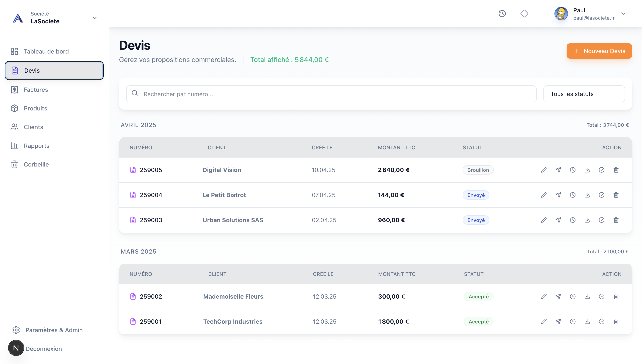Screen dimensions: 642x364
Task: Open Paul's user account menu chevron
Action: (x=623, y=14)
